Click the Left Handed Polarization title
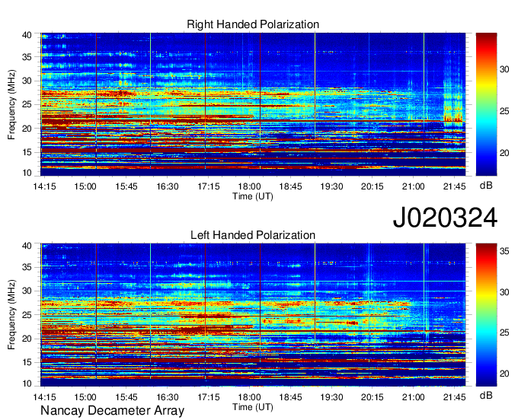 pos(253,235)
